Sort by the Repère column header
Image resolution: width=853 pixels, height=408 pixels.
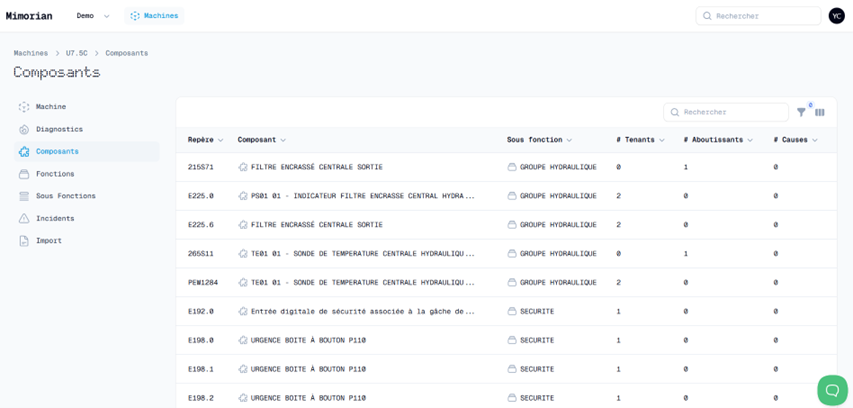coord(206,140)
